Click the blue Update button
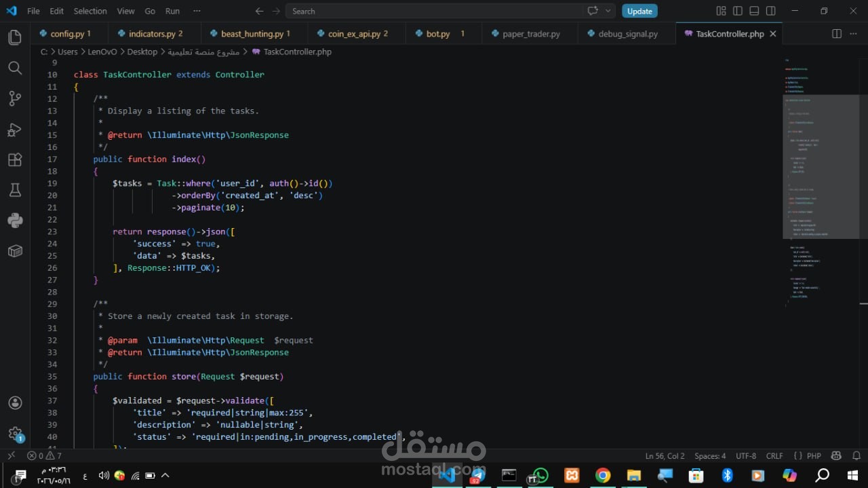 tap(639, 11)
